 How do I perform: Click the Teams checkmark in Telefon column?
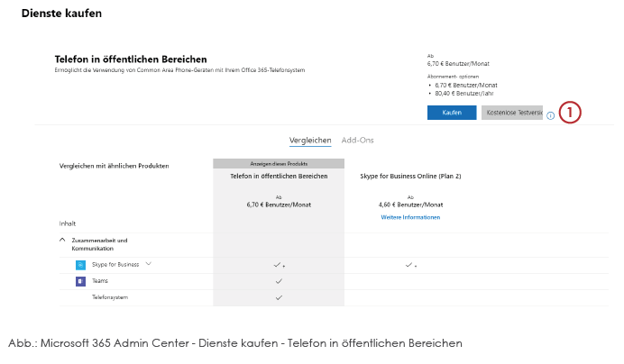point(279,281)
